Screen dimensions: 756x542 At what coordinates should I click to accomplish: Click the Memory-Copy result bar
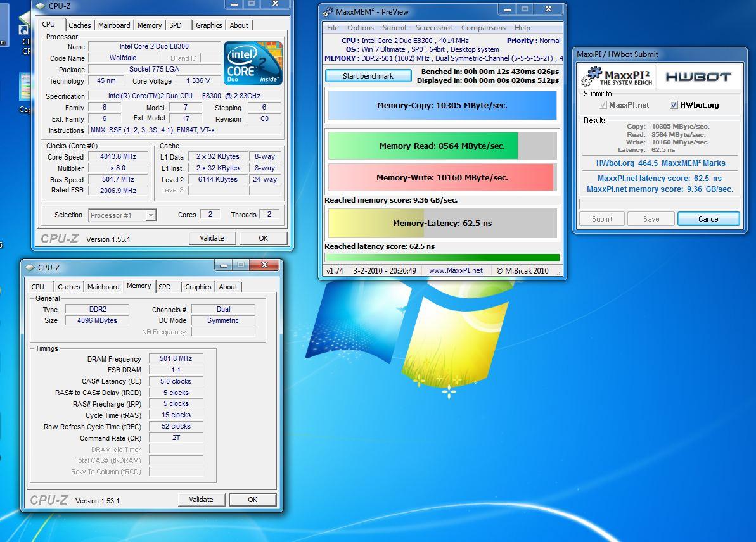coord(442,106)
